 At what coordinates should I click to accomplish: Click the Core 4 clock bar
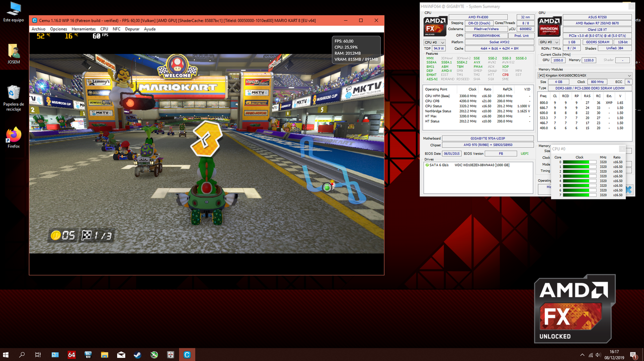click(x=579, y=181)
